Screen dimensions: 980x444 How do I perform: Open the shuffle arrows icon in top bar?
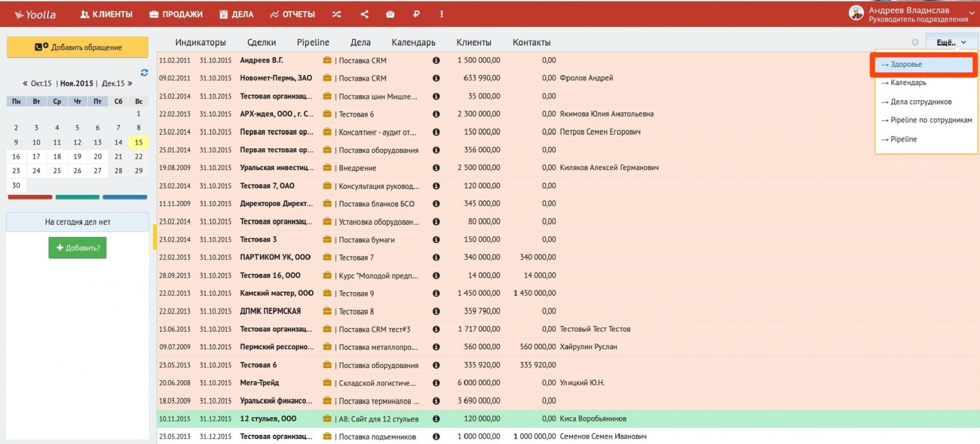[x=336, y=14]
